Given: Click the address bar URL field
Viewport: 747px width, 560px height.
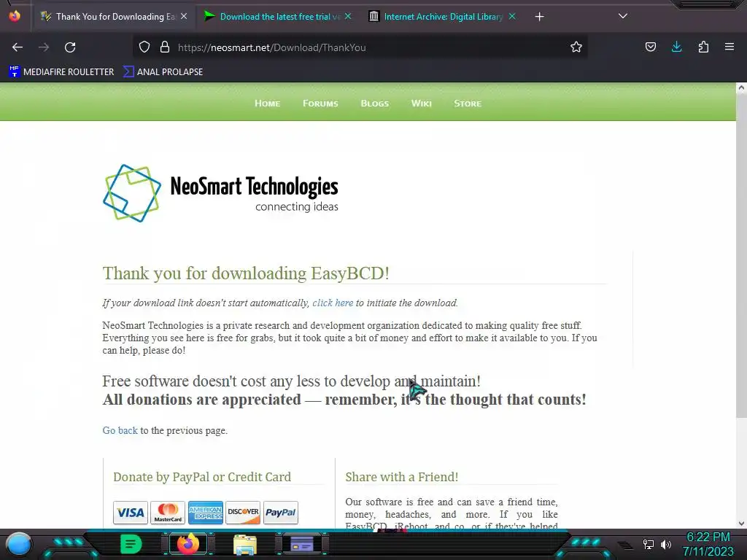Looking at the screenshot, I should 360,47.
